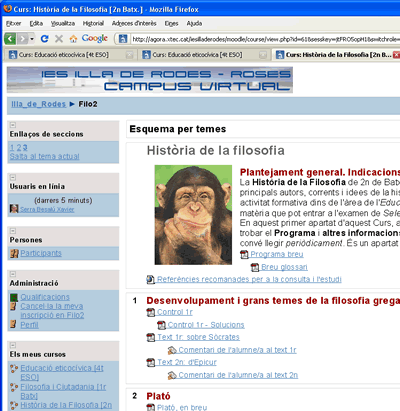Open the Breu glossari link
Image resolution: width=400 pixels, height=411 pixels.
[x=284, y=267]
